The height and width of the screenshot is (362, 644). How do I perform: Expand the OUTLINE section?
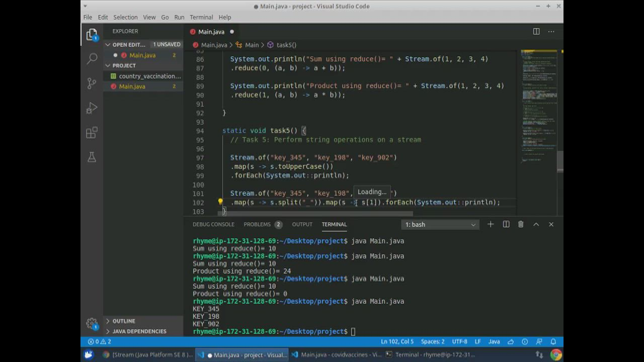[x=124, y=321]
